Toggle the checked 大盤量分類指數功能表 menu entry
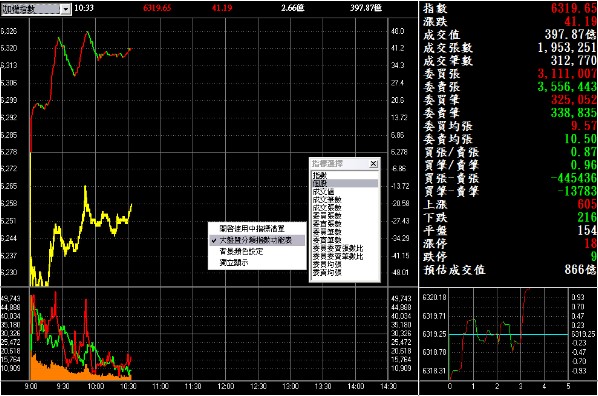598x396 pixels. tap(257, 240)
